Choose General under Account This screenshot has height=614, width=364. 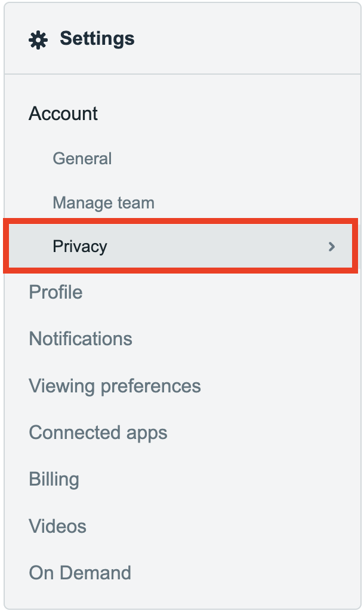(x=82, y=159)
